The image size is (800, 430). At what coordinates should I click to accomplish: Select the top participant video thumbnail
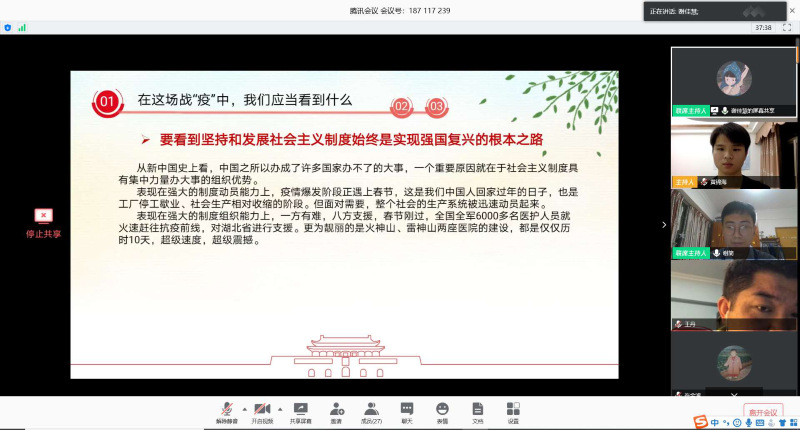pyautogui.click(x=733, y=82)
